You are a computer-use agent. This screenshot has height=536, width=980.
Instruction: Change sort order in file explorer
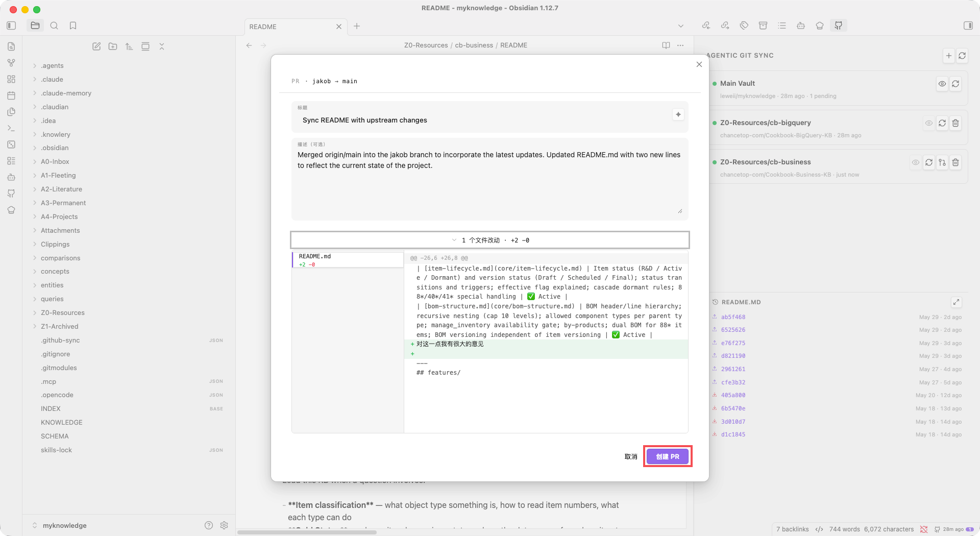(129, 46)
